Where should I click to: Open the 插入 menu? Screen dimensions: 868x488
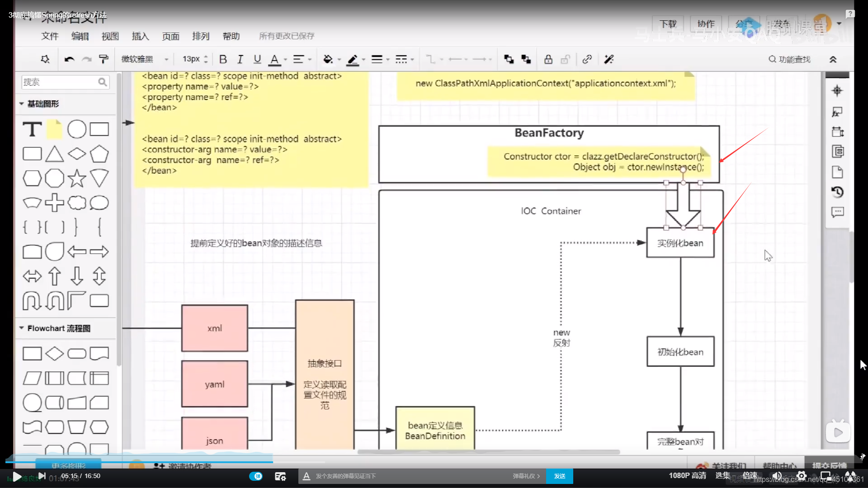[x=140, y=36]
